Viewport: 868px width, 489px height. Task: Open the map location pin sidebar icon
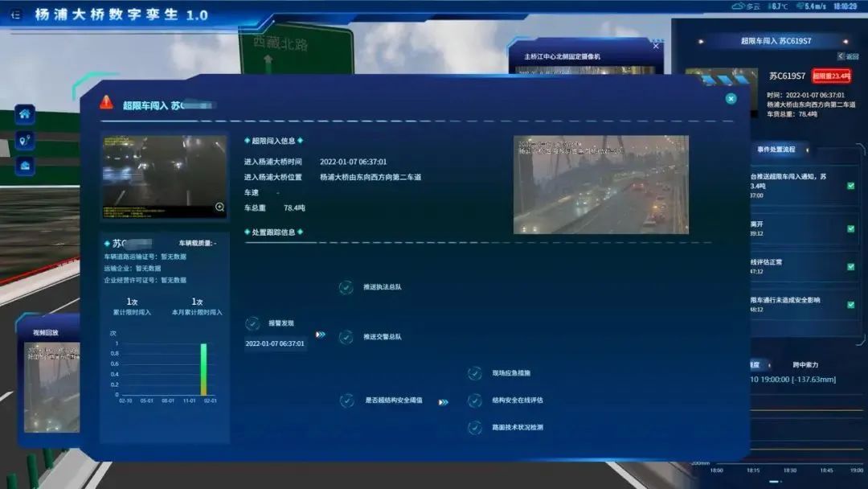tap(25, 140)
